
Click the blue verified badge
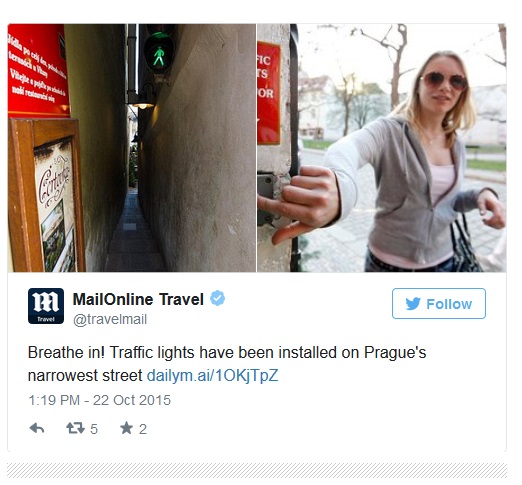tap(217, 298)
